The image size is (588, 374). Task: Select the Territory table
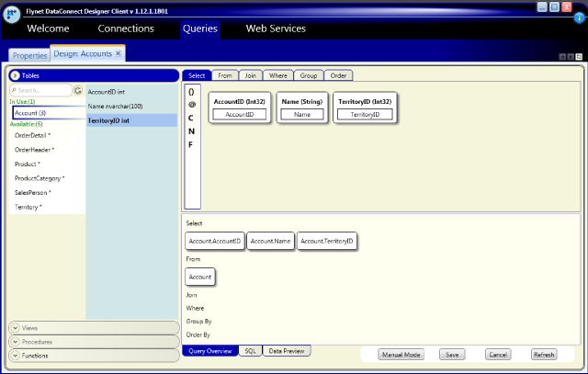tap(28, 207)
